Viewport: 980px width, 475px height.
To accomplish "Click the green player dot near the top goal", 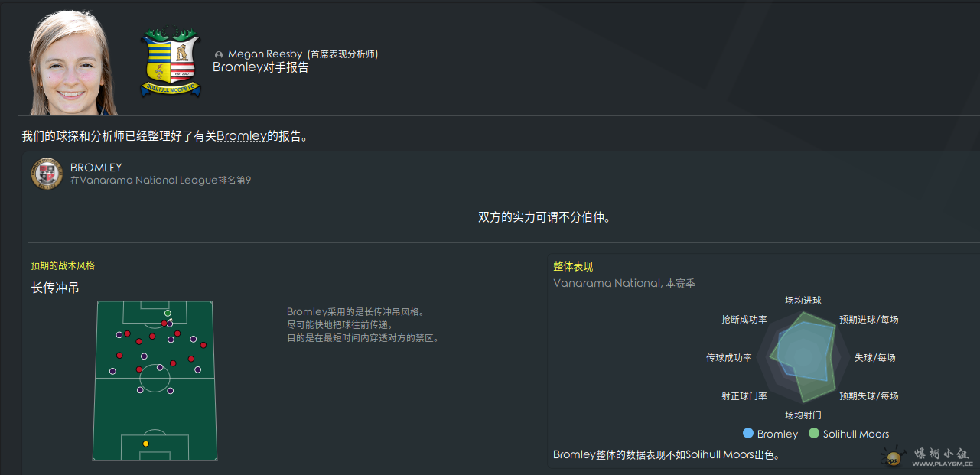I will tap(168, 313).
